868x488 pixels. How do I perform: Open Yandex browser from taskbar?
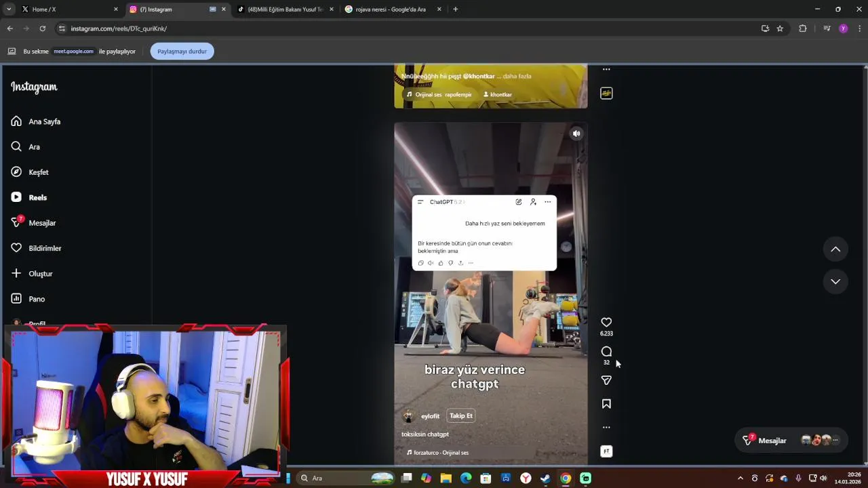[526, 479]
